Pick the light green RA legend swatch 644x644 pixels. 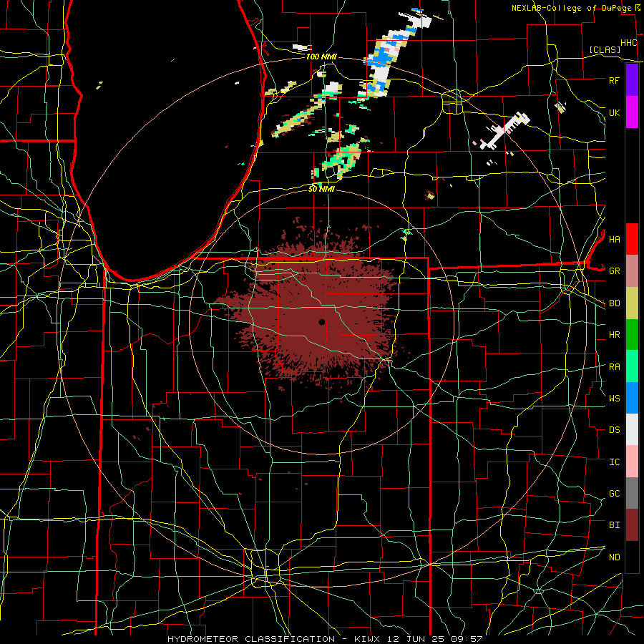632,366
